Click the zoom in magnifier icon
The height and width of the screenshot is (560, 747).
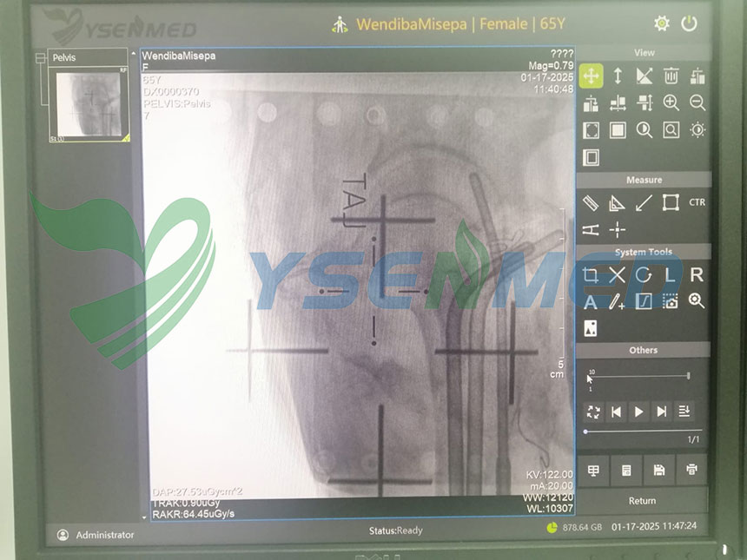671,102
